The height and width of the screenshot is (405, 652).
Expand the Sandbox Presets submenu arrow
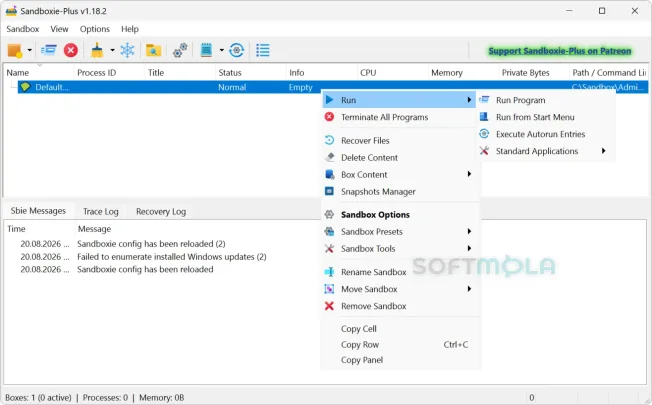tap(469, 231)
